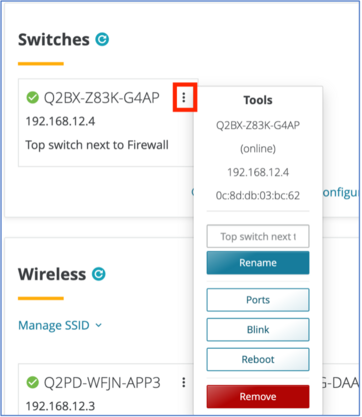The height and width of the screenshot is (417, 362).
Task: Blink the switch LEDs
Action: point(258,330)
